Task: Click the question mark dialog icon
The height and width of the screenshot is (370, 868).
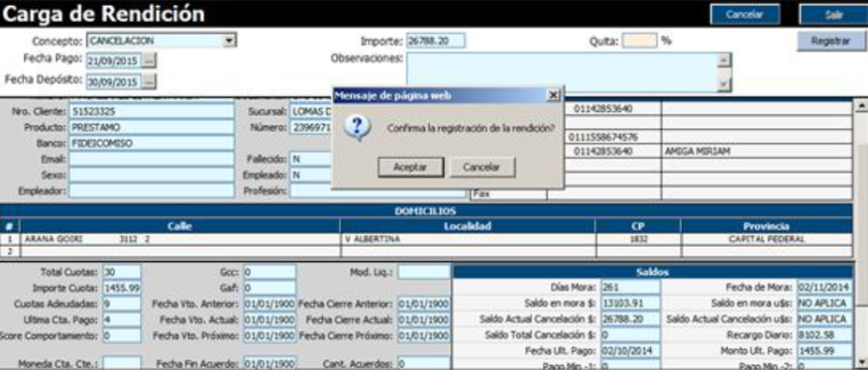Action: pyautogui.click(x=358, y=128)
